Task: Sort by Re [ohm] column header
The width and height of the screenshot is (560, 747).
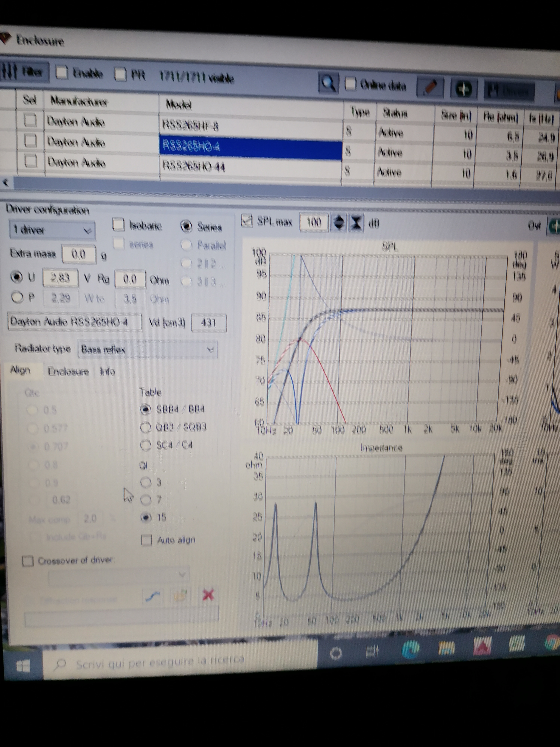Action: pos(501,117)
